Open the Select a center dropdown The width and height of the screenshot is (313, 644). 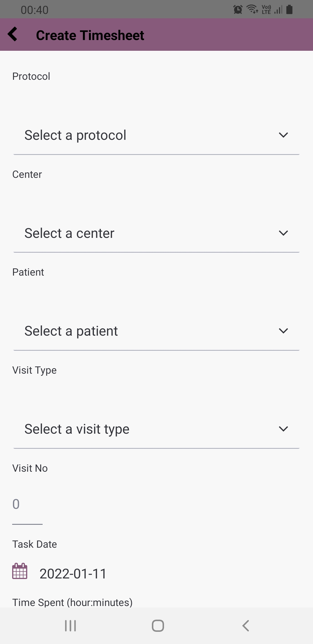pyautogui.click(x=145, y=233)
